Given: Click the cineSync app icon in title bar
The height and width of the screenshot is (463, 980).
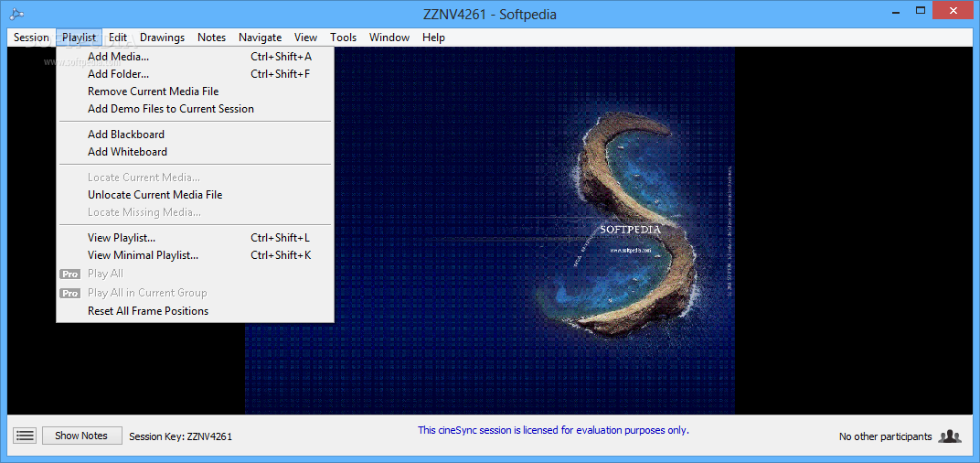Looking at the screenshot, I should 16,15.
